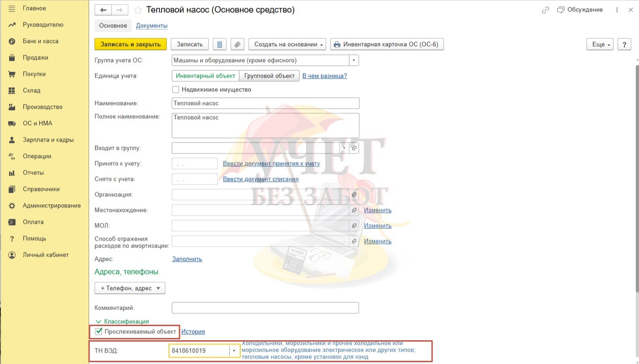The width and height of the screenshot is (639, 364).
Task: Click the Комментарий input field
Action: [x=265, y=308]
